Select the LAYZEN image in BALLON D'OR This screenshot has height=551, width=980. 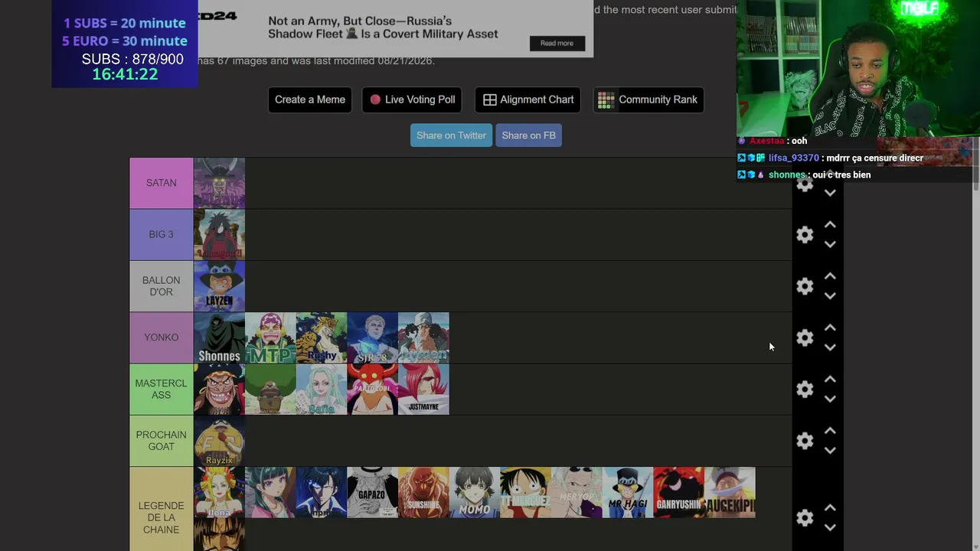(x=219, y=286)
